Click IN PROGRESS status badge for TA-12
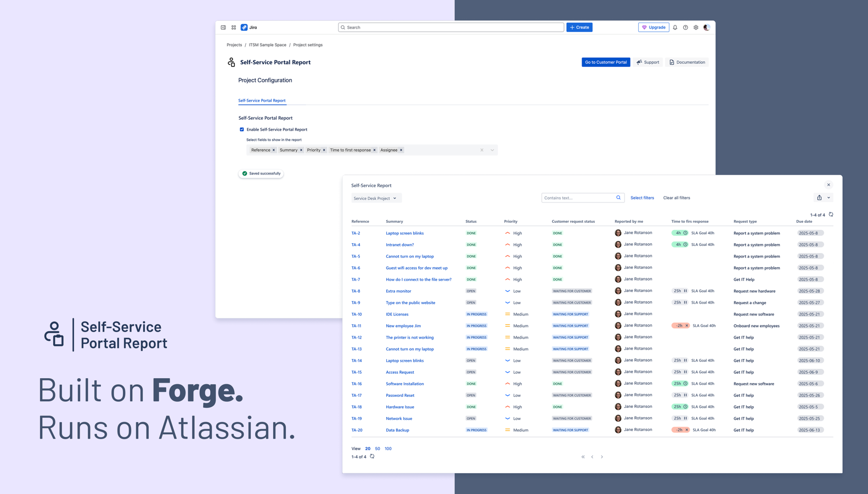 click(476, 338)
